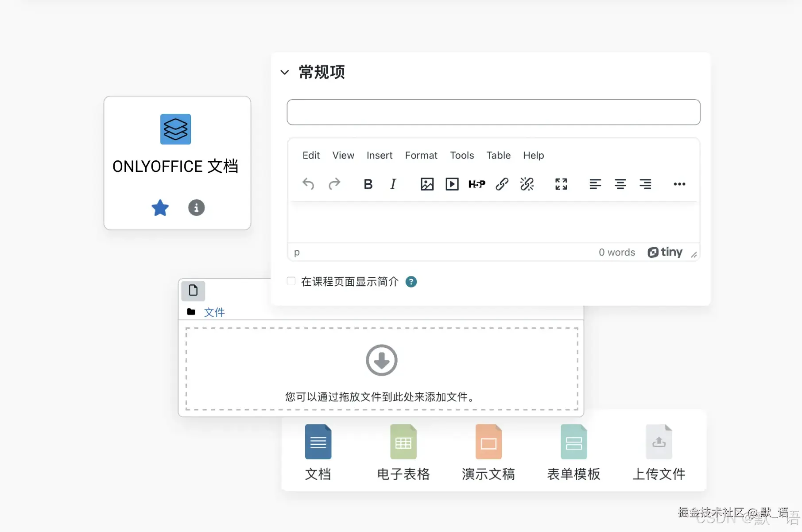Click the ONLYOFFICE 文档 activity icon
The image size is (802, 532).
(x=175, y=129)
